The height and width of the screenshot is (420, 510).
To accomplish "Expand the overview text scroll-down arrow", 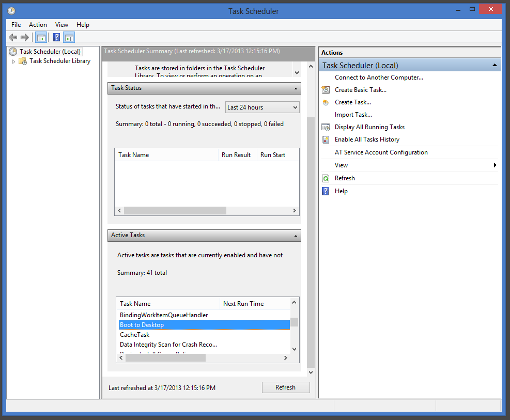I will click(297, 73).
